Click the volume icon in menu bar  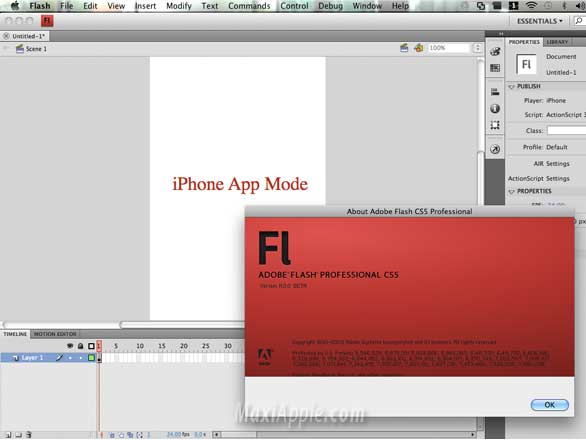pos(580,6)
